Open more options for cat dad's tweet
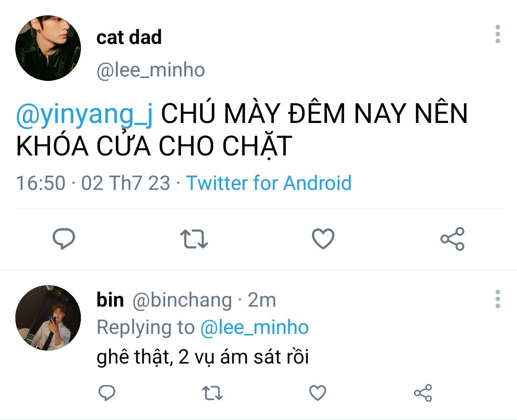517x420 pixels. (498, 34)
